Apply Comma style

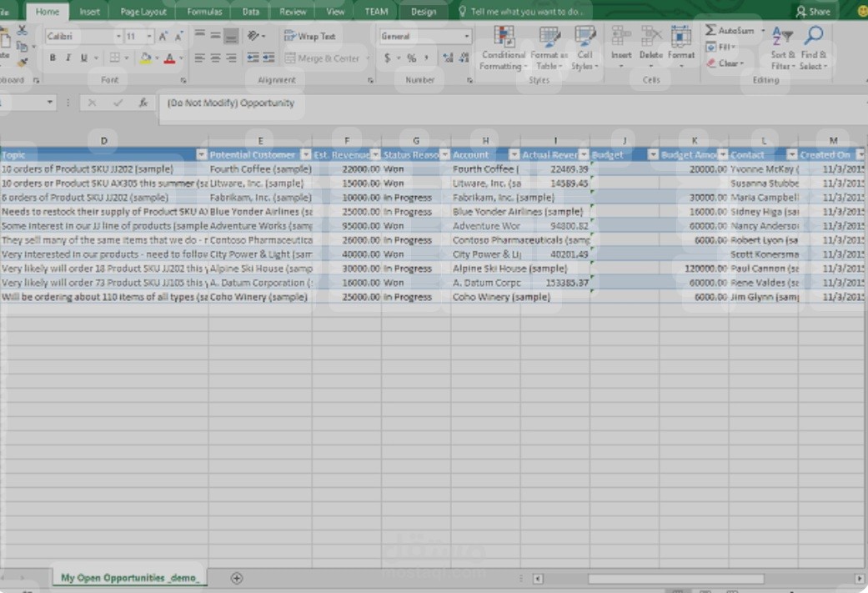pos(427,58)
